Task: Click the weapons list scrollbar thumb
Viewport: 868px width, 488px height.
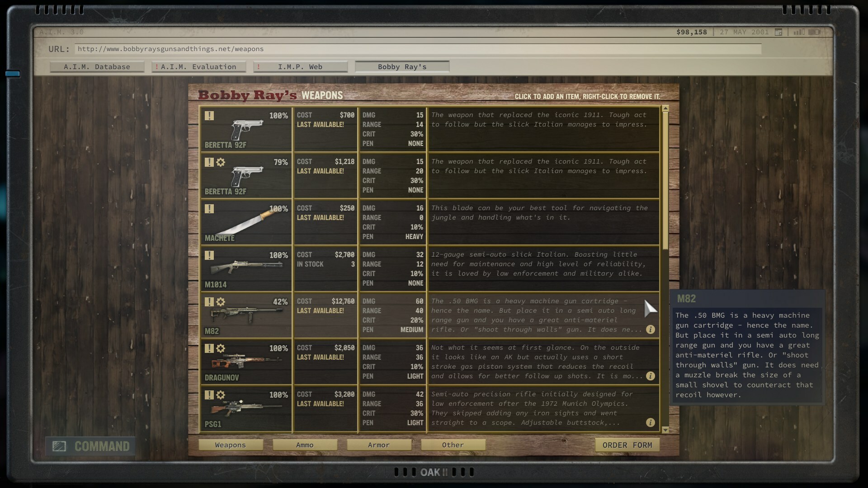Action: 665,181
